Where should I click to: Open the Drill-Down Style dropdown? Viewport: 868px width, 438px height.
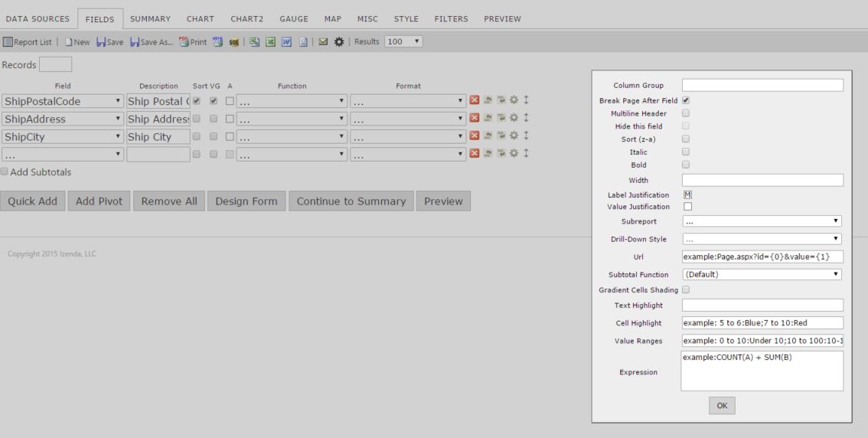[x=762, y=239]
